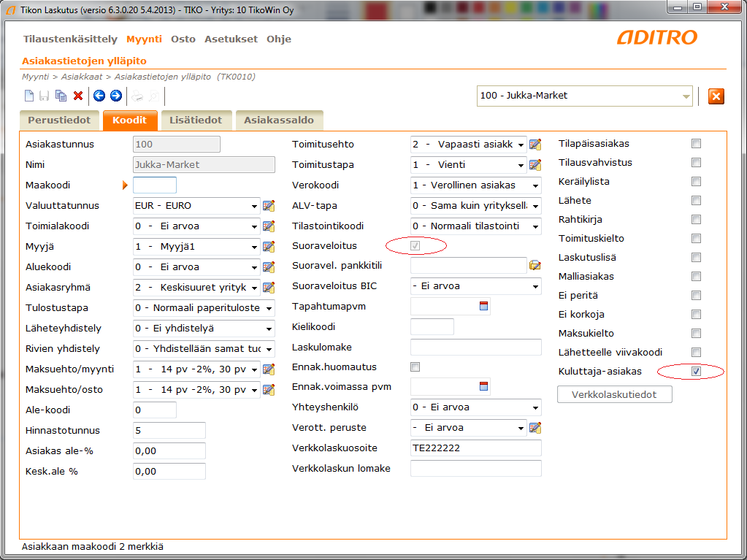Screen dimensions: 747x560
Task: Click the Verkkolaskutiedot button
Action: (x=615, y=394)
